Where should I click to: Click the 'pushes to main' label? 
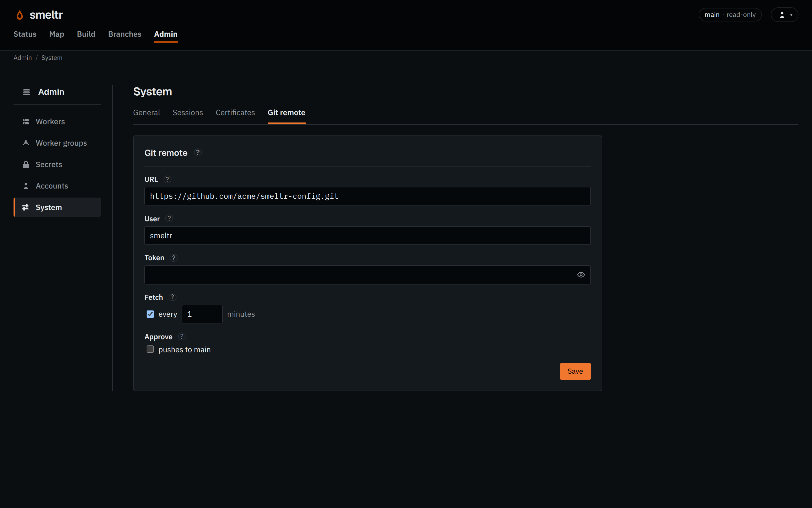[185, 350]
